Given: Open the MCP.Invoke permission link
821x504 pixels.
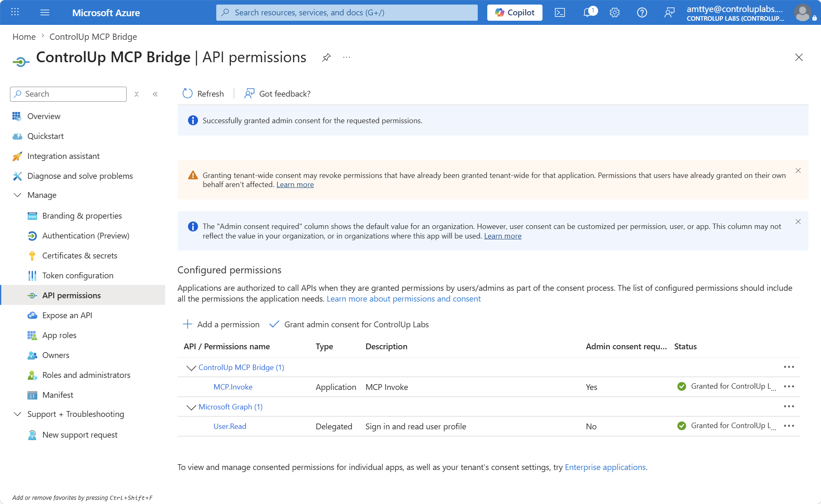Looking at the screenshot, I should (233, 387).
